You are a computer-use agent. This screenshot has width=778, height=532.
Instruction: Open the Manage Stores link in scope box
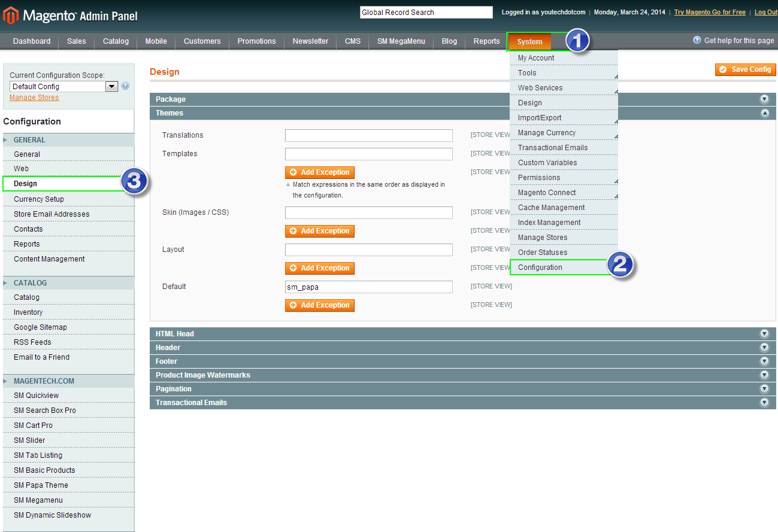point(34,98)
